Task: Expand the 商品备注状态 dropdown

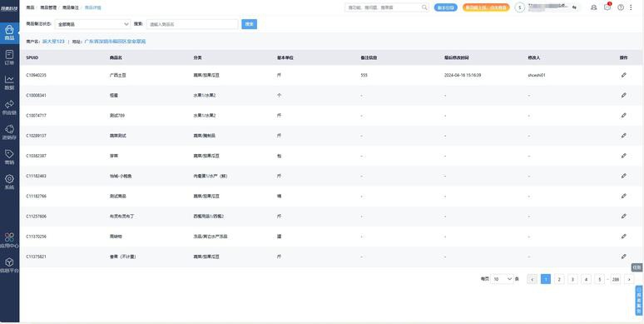Action: (x=92, y=24)
